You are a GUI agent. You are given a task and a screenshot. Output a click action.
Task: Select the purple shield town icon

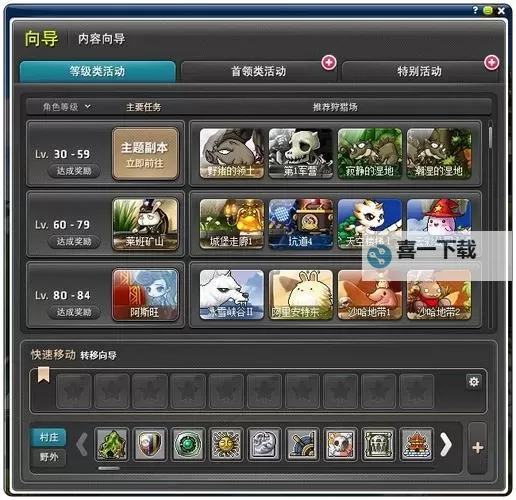tap(150, 444)
